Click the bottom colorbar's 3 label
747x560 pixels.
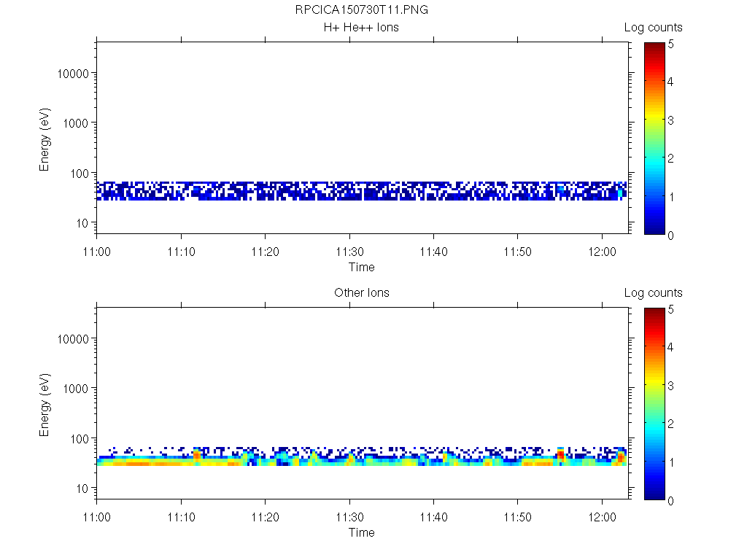[671, 386]
